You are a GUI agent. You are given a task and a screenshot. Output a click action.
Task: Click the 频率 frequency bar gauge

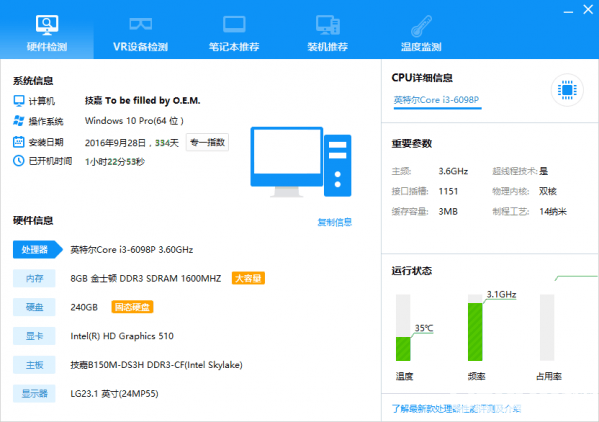[x=475, y=328]
